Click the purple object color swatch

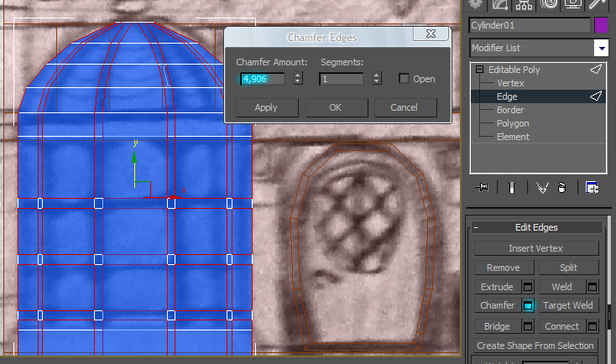click(601, 25)
